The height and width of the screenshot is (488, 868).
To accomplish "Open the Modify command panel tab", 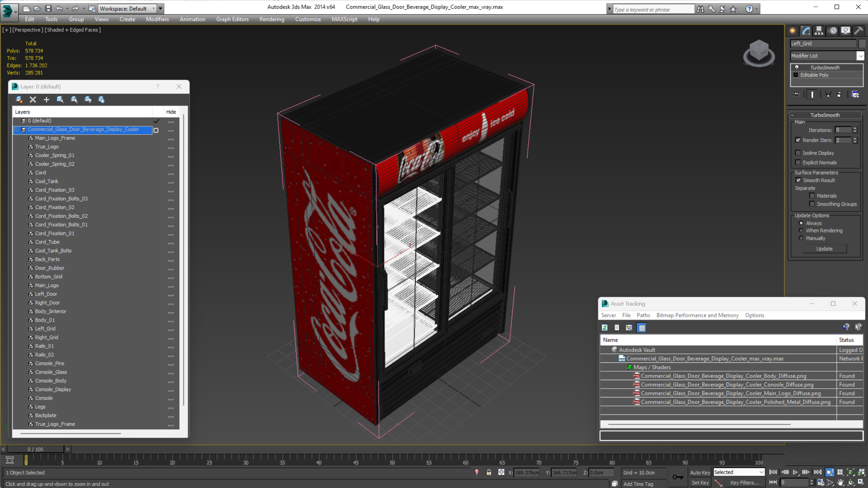I will pyautogui.click(x=806, y=31).
